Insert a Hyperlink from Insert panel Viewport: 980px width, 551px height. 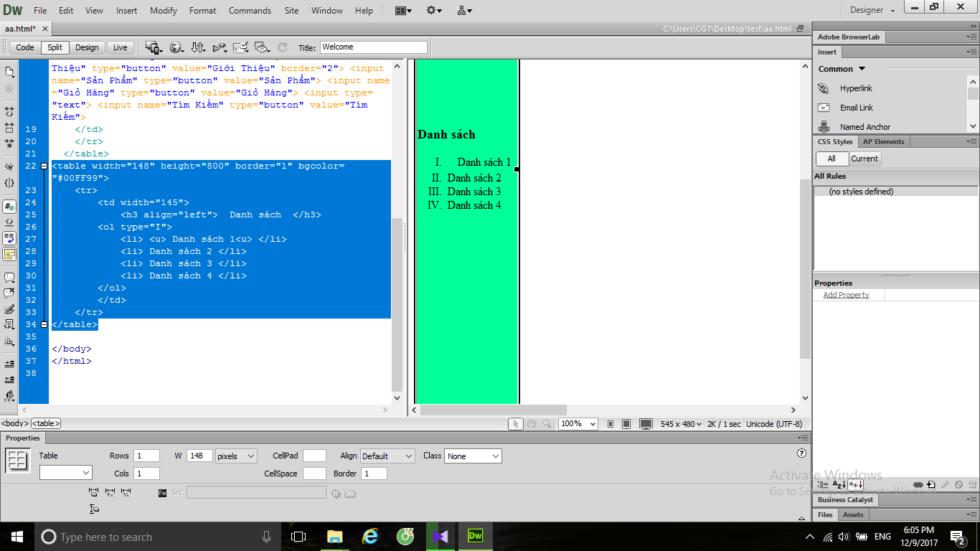coord(856,88)
